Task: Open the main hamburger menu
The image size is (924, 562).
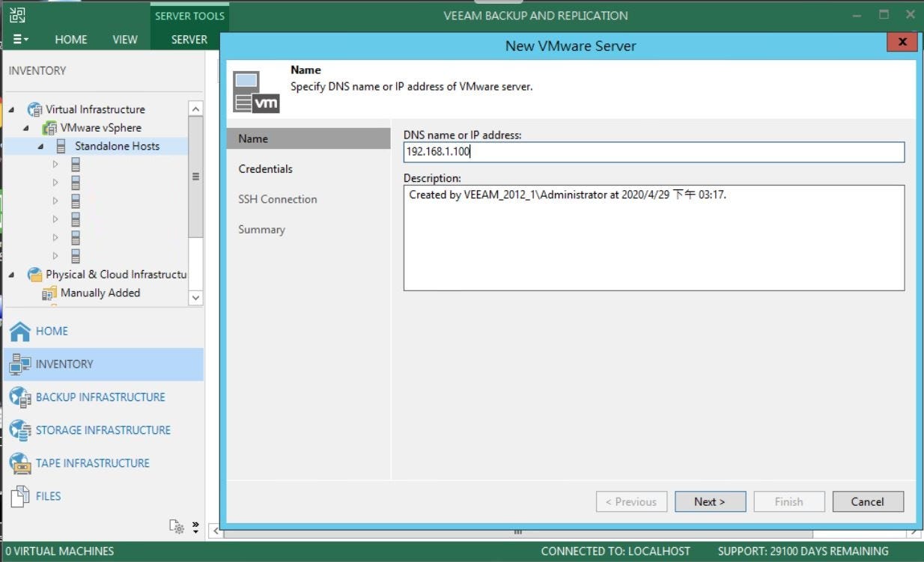Action: point(21,40)
